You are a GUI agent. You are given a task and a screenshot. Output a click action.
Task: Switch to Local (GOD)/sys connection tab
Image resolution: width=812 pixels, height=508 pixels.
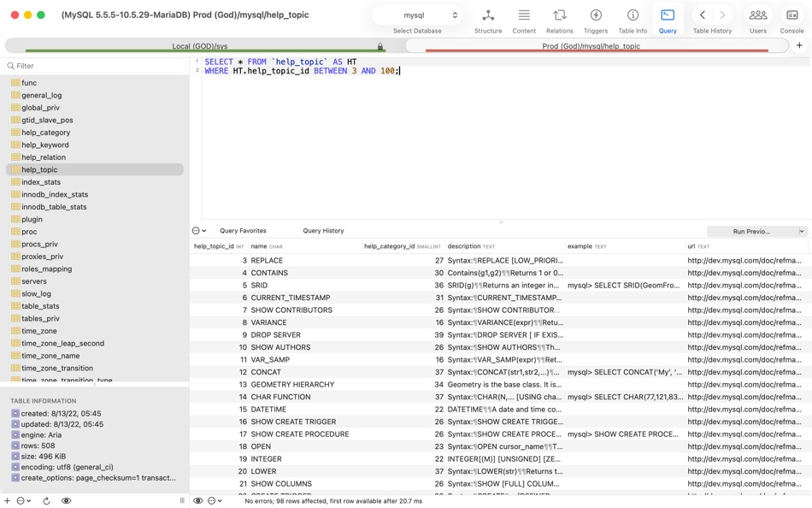coord(200,46)
